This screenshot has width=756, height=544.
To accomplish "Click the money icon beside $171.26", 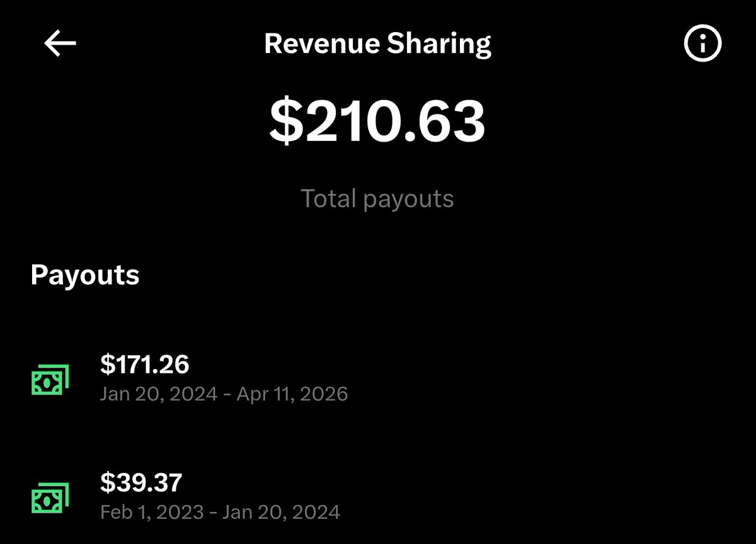I will [x=50, y=380].
